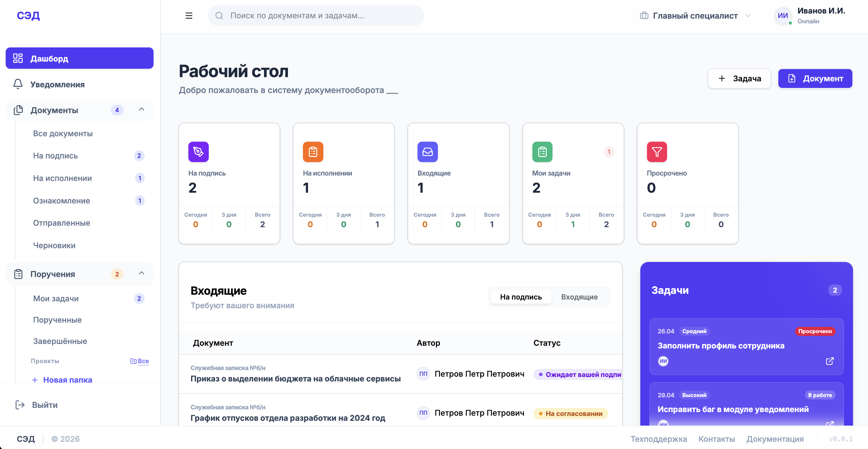Image resolution: width=868 pixels, height=449 pixels.
Task: Open the Техподдержка footer link
Action: (x=658, y=439)
